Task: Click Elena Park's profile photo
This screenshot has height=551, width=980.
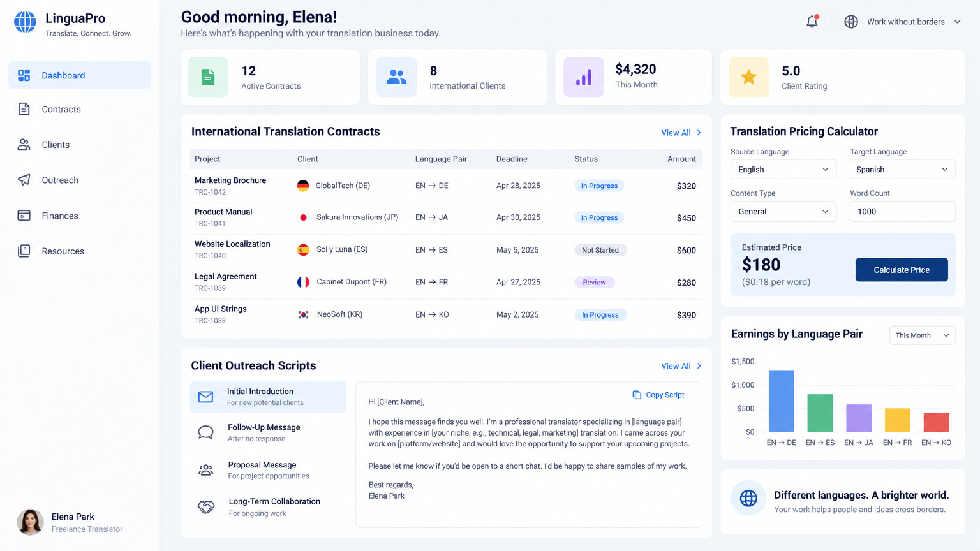Action: (30, 522)
